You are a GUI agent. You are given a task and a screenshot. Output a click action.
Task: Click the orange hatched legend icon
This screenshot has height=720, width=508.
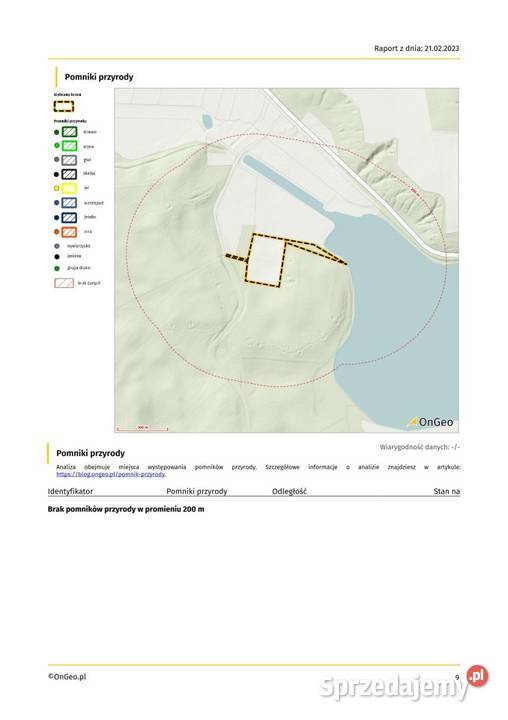point(69,232)
